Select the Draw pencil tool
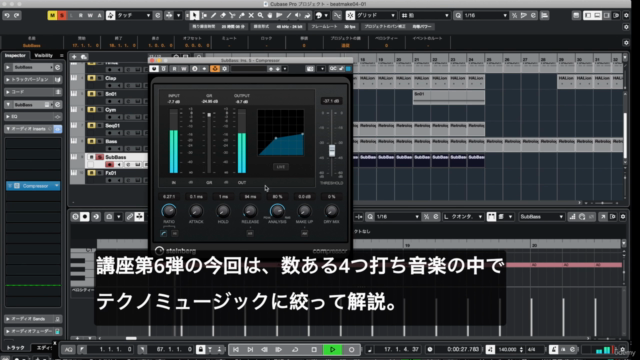640x360 pixels. coord(213,16)
